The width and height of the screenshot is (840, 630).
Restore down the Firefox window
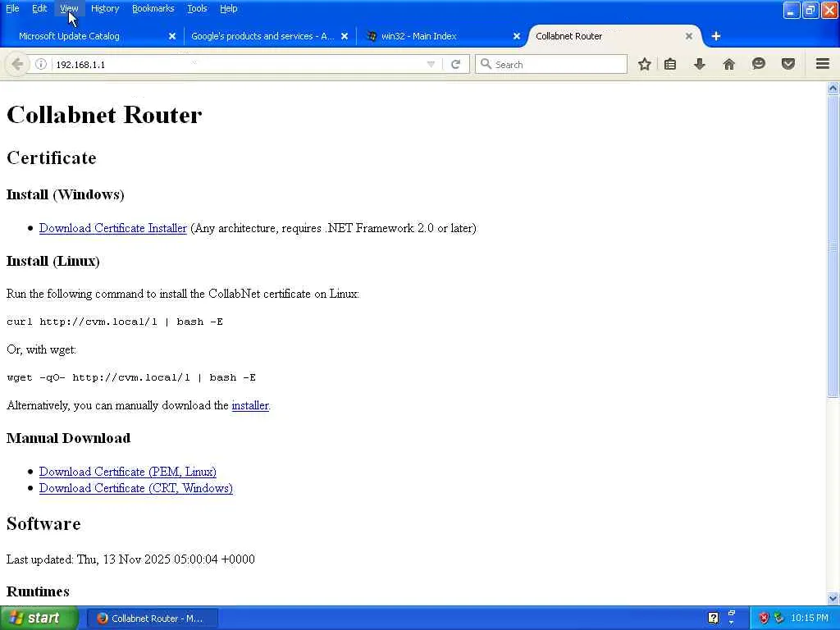810,10
